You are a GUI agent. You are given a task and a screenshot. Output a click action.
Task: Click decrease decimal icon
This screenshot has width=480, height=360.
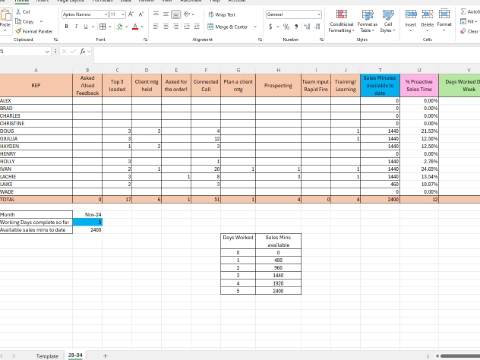(x=317, y=26)
